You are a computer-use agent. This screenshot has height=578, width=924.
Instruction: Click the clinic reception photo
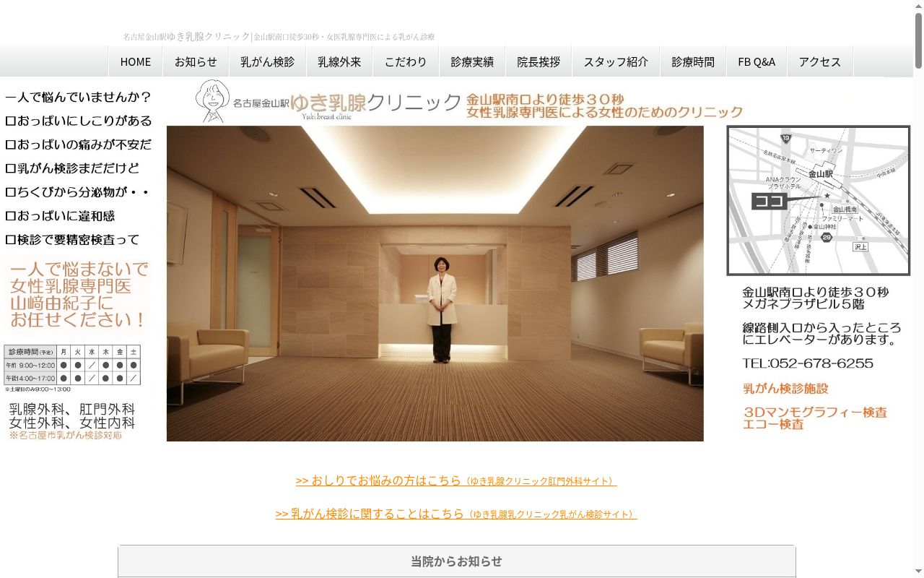pos(435,283)
